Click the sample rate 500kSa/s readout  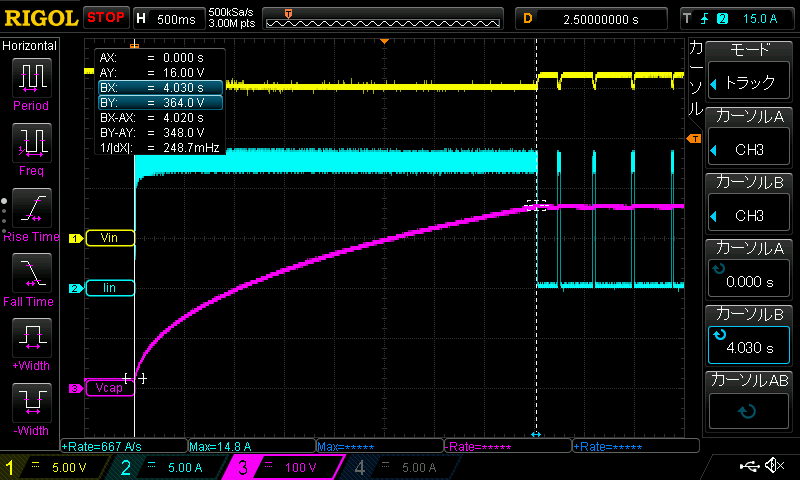click(x=231, y=12)
